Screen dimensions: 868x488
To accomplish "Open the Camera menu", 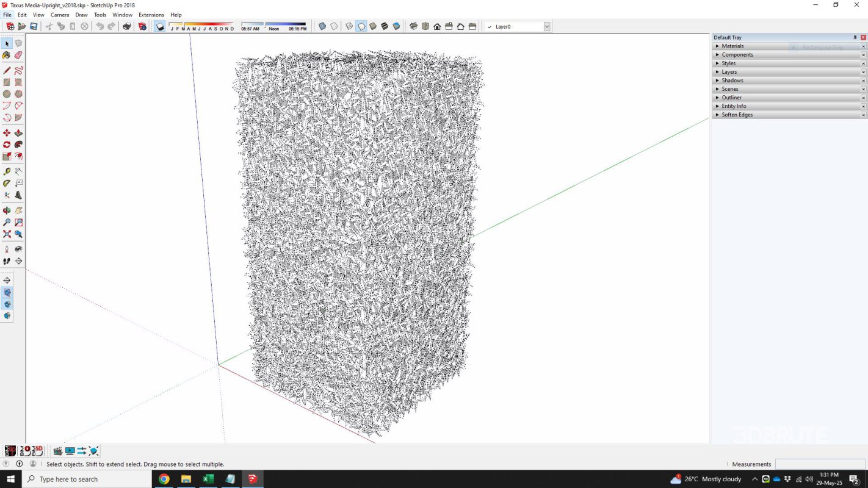I will tap(59, 15).
